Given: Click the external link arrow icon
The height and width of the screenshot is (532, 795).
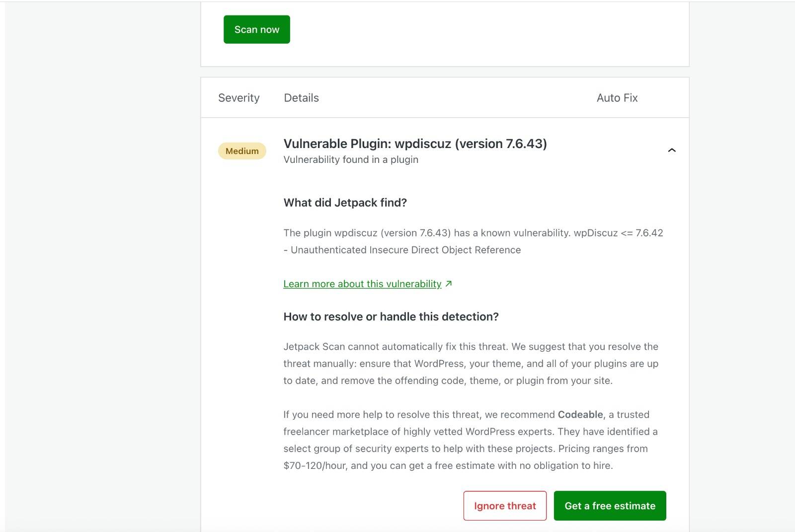Looking at the screenshot, I should [449, 284].
